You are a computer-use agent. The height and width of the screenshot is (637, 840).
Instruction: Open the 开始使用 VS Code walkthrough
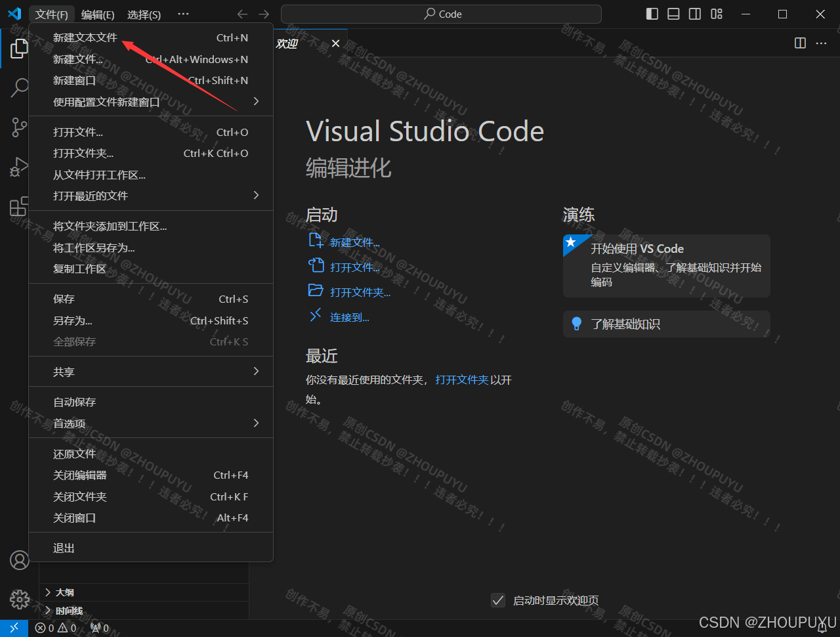pos(666,266)
